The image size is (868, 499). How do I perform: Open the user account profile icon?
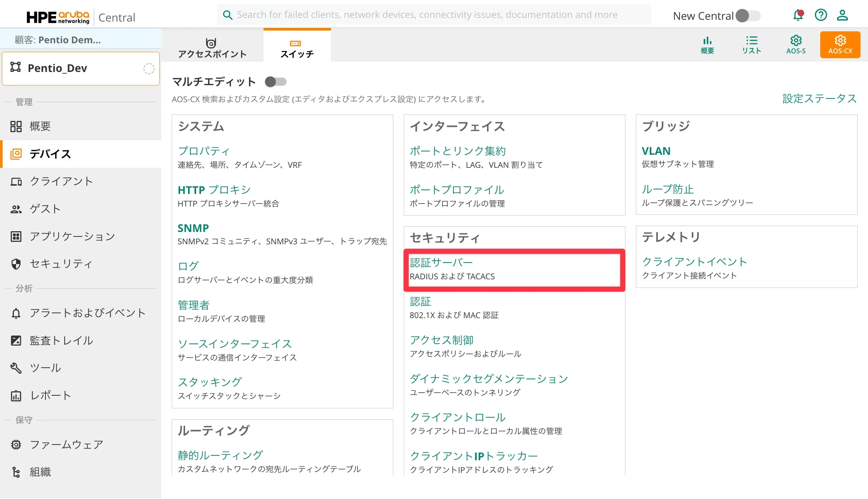842,15
